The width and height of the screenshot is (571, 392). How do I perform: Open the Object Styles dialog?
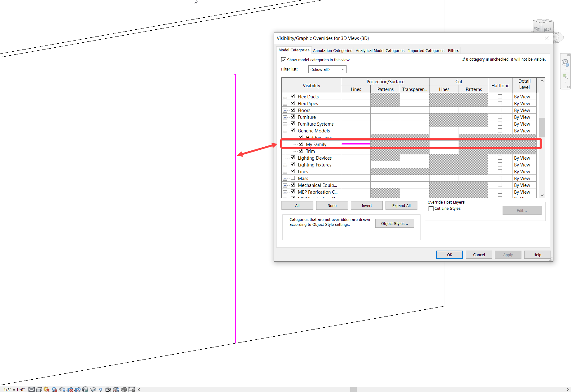(394, 223)
